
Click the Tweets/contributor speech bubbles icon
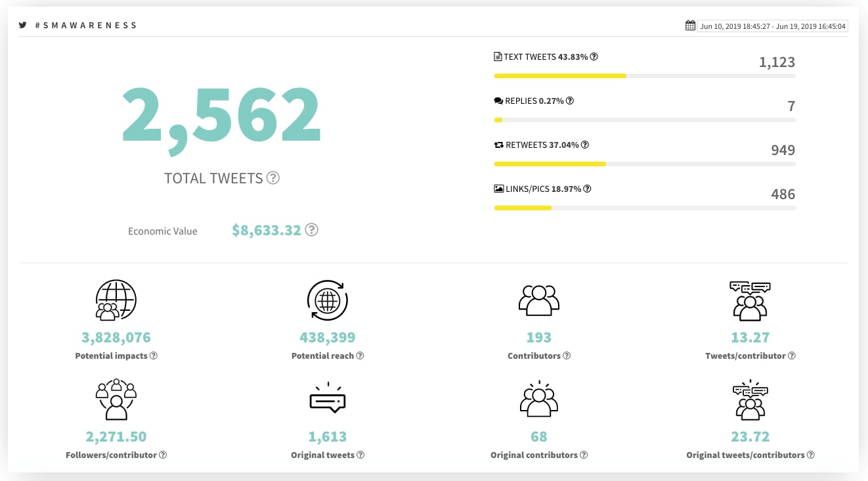point(750,300)
